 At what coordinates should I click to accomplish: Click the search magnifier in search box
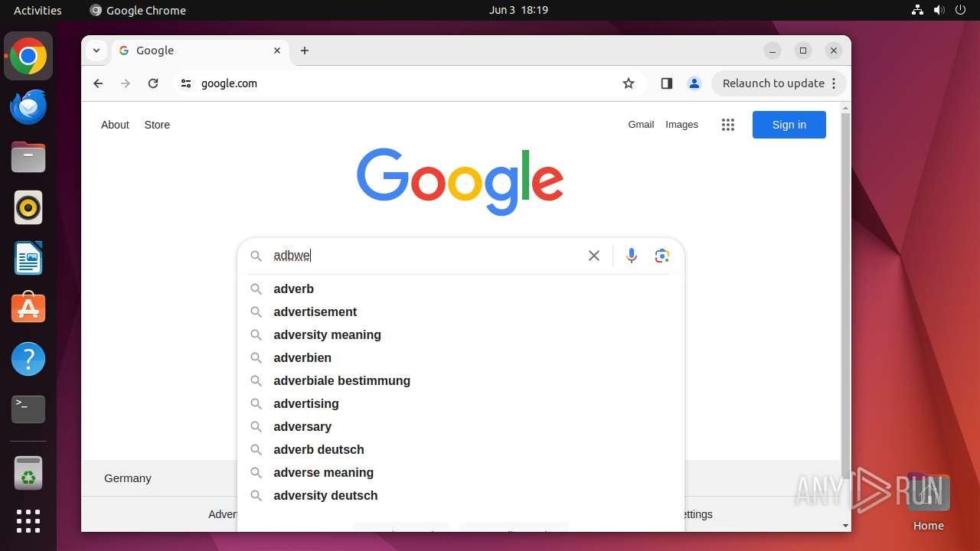(x=256, y=256)
